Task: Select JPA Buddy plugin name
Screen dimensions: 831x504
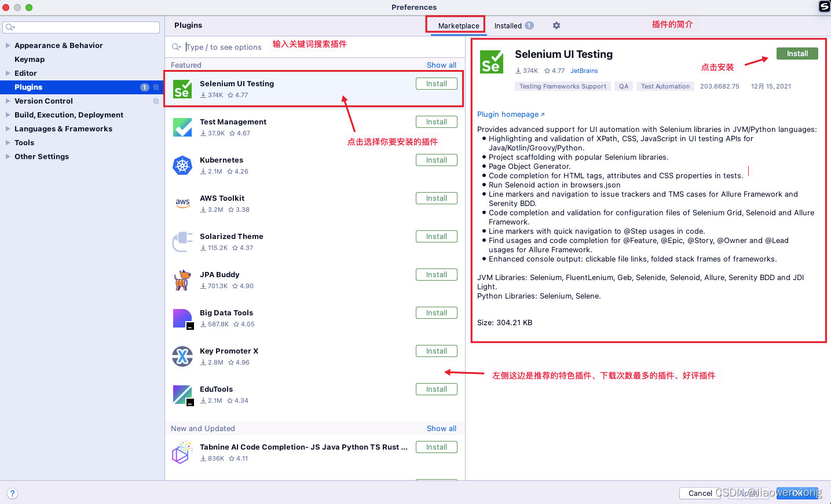Action: point(219,275)
